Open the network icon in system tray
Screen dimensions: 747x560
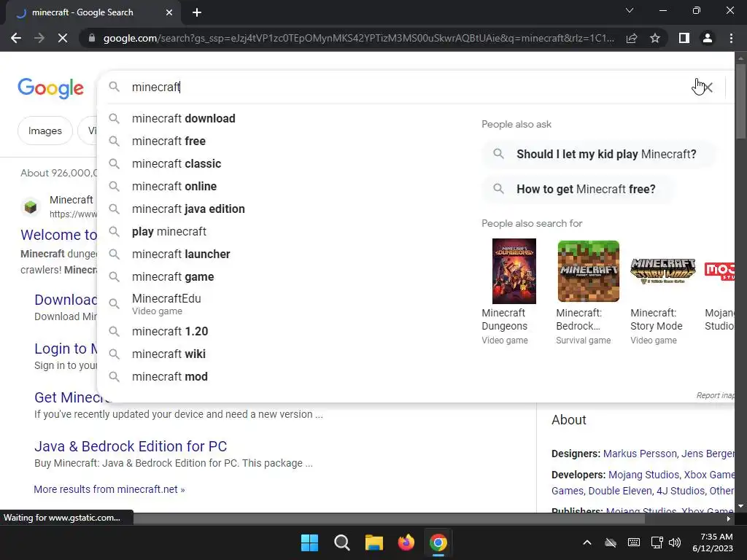point(657,542)
